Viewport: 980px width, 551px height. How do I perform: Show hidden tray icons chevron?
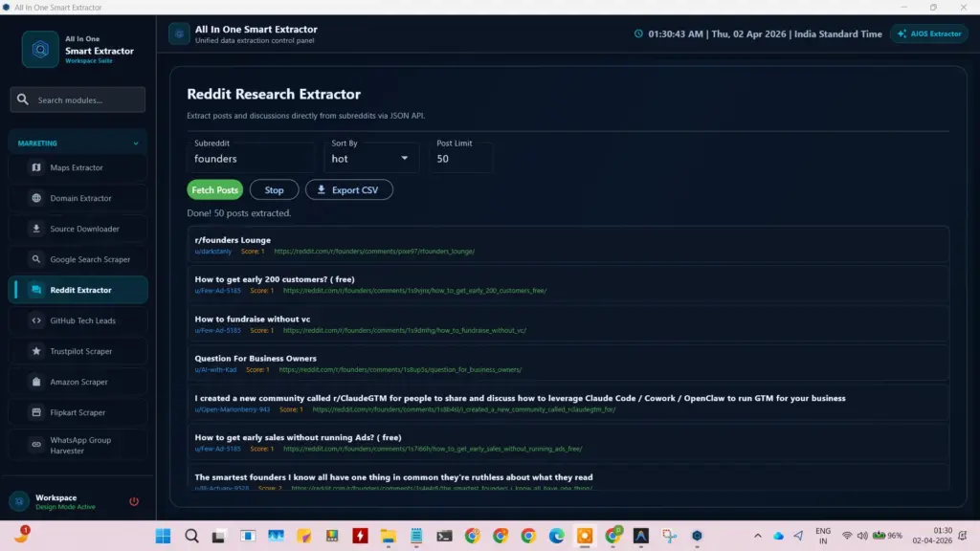(758, 536)
